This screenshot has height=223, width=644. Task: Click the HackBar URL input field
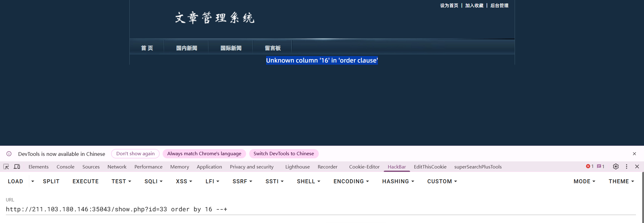[320, 209]
